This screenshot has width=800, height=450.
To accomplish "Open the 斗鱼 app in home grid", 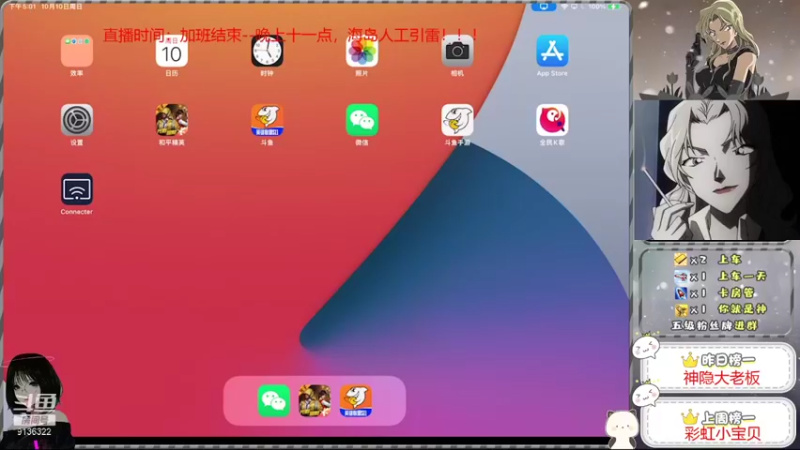I will click(267, 120).
